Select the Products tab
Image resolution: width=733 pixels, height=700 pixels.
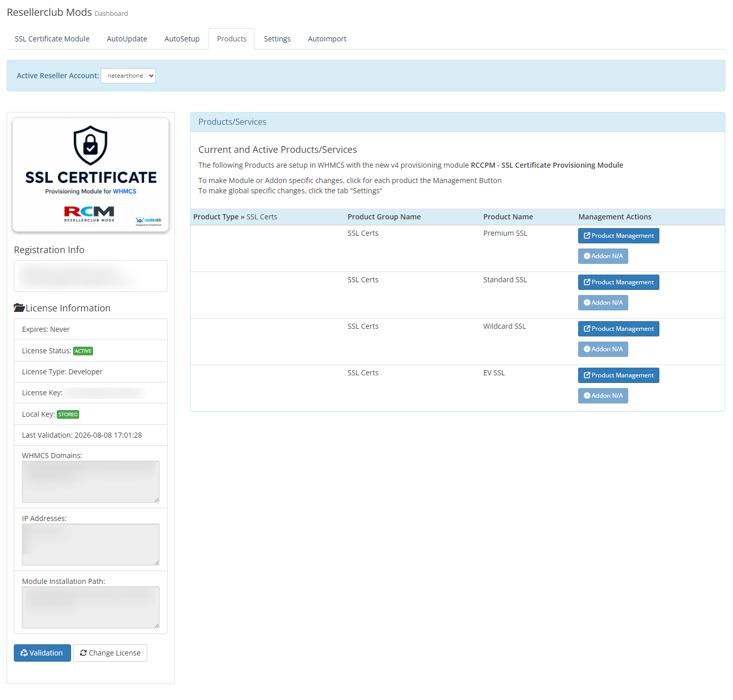232,39
